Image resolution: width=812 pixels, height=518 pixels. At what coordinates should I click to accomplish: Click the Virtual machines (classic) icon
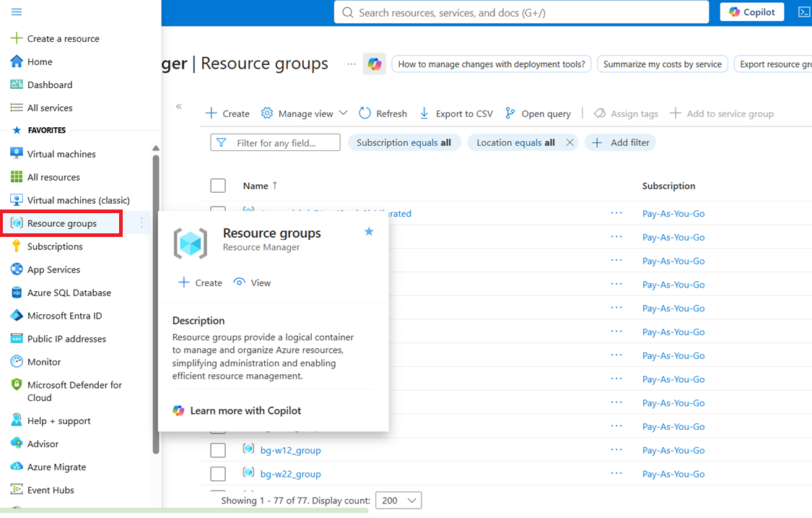point(17,199)
